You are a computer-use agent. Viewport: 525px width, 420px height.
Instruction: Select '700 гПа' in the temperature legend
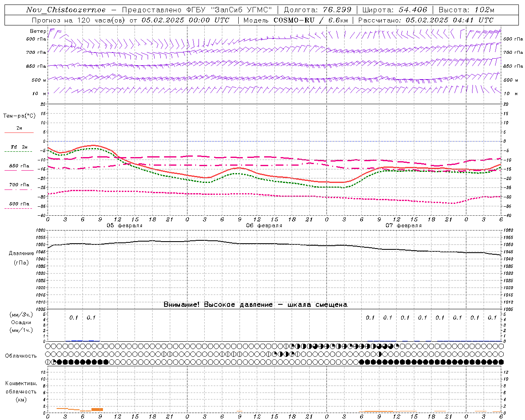pos(19,185)
